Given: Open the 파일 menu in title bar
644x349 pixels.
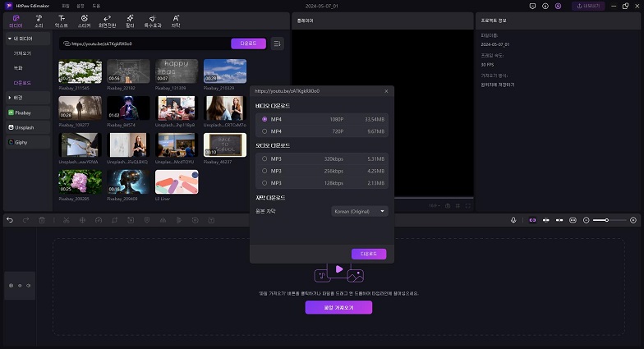Looking at the screenshot, I should 65,6.
